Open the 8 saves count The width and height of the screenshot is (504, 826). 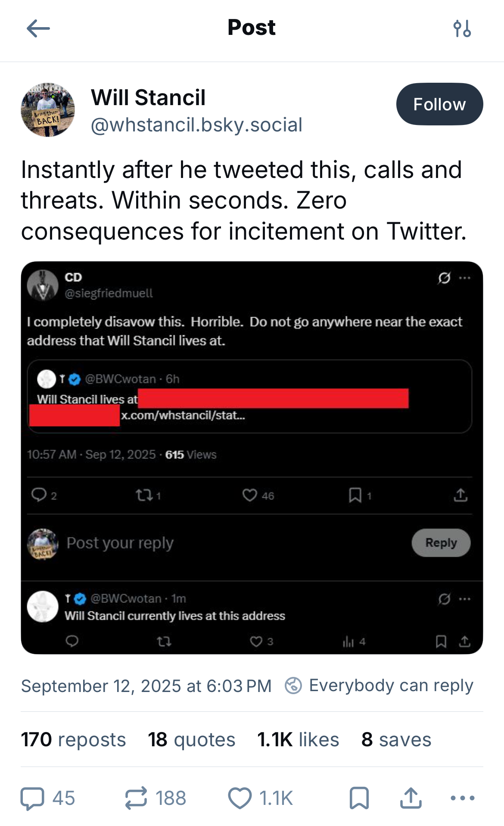pos(396,740)
